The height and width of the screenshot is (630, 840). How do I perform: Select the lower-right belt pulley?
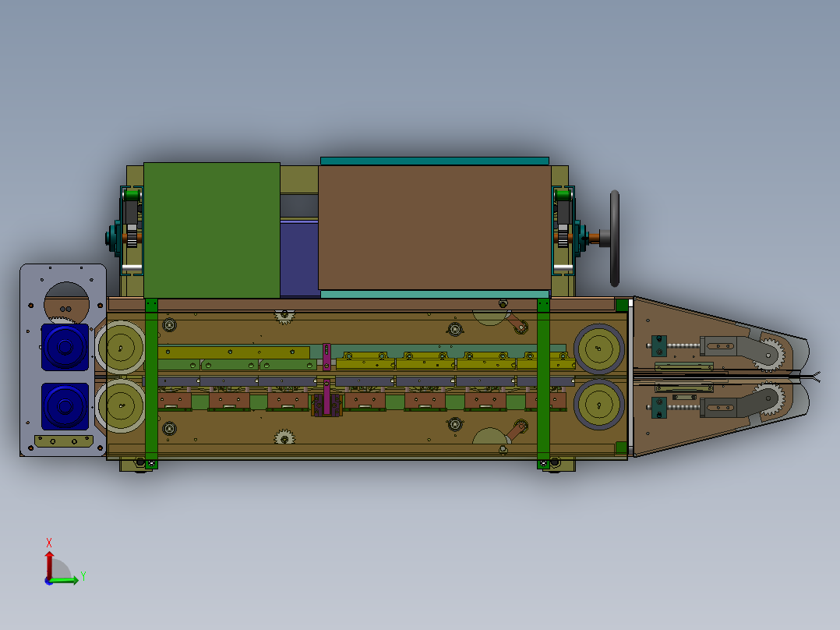(x=599, y=405)
